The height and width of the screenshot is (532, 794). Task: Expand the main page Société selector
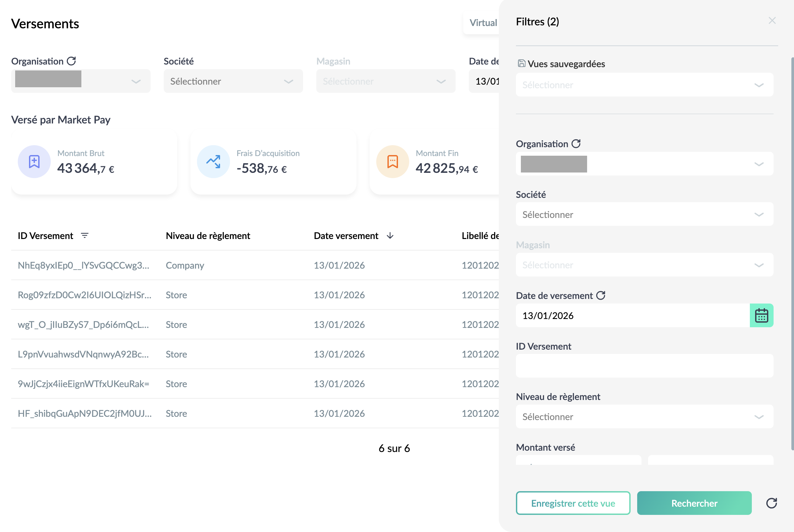233,81
